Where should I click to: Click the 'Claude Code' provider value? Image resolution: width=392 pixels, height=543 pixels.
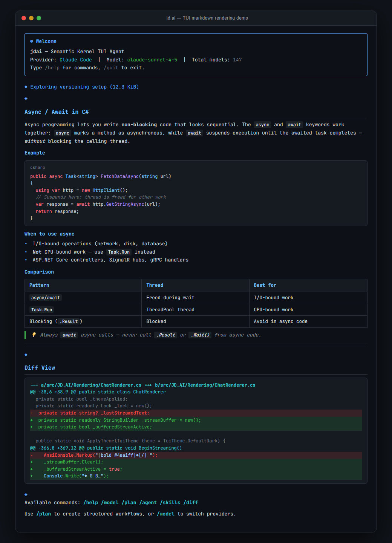76,60
